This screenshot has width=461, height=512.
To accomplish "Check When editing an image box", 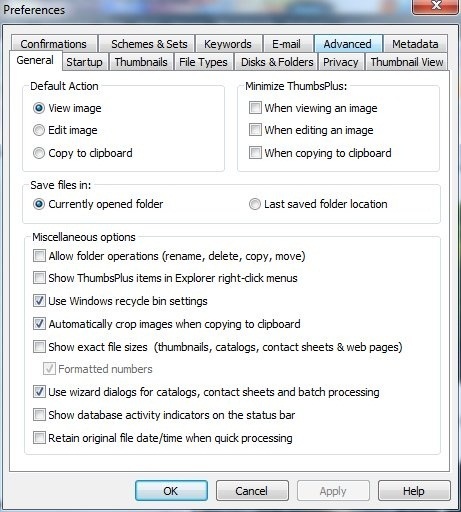I will pyautogui.click(x=255, y=130).
